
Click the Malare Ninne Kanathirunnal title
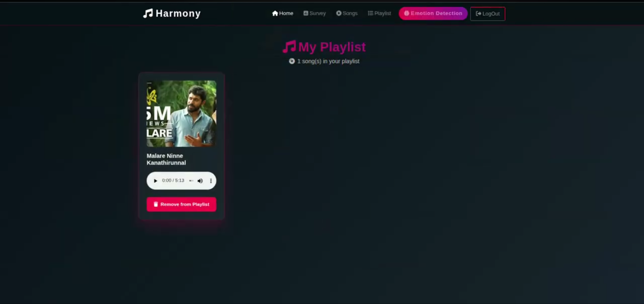[166, 159]
